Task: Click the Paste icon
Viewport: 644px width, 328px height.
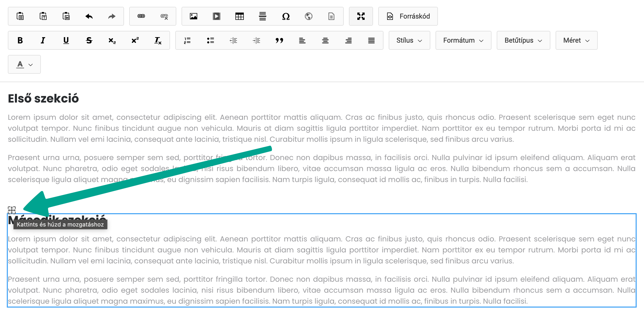Action: click(20, 16)
